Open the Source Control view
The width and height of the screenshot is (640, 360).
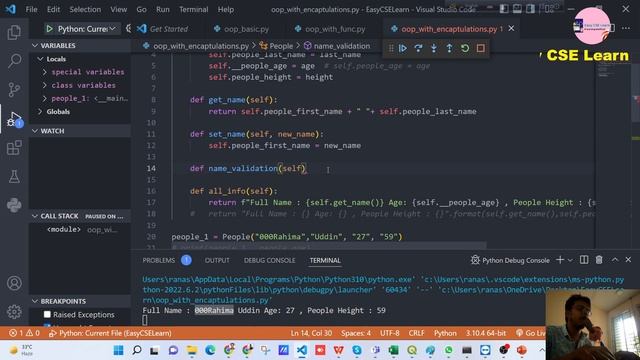14,89
